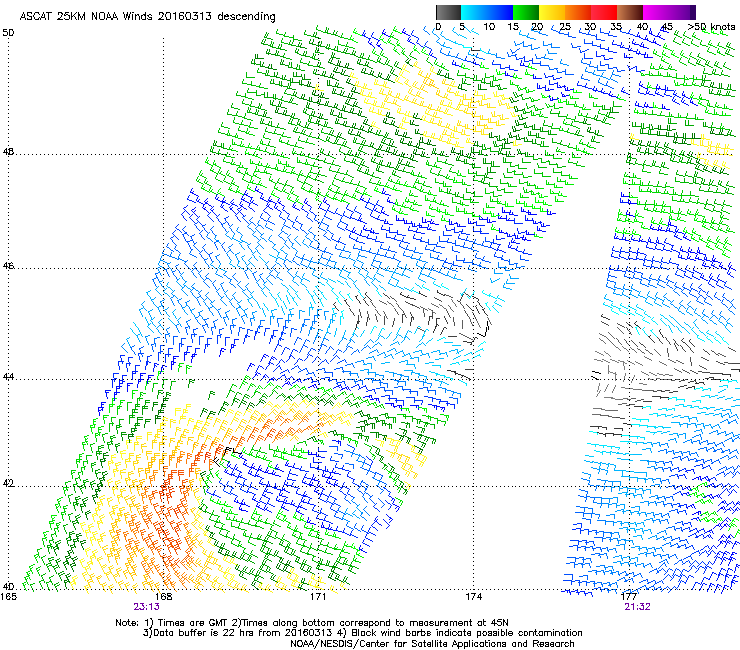The image size is (740, 650).
Task: Click longitude label '177' on bottom axis
Action: click(629, 597)
